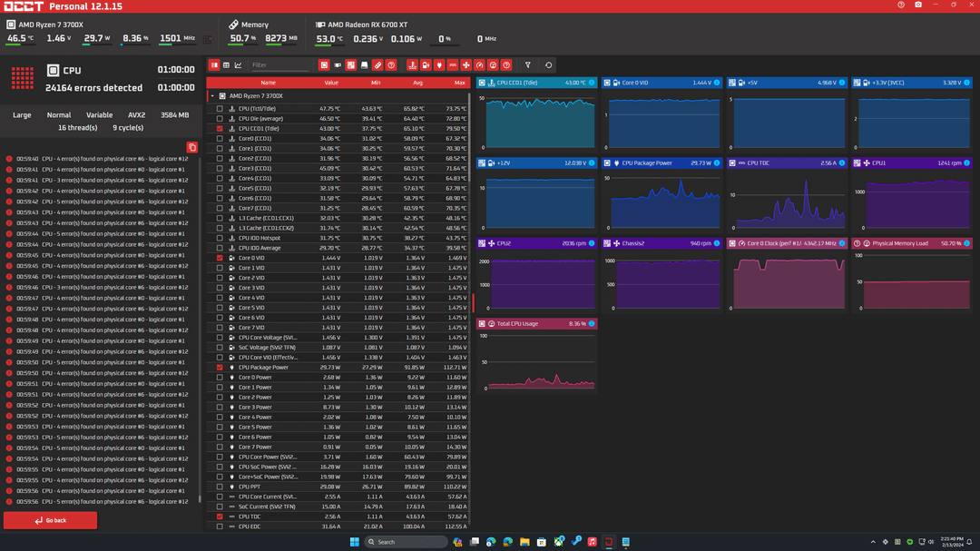Click the reset/refresh sensors icon
The height and width of the screenshot is (551, 980).
[x=548, y=65]
